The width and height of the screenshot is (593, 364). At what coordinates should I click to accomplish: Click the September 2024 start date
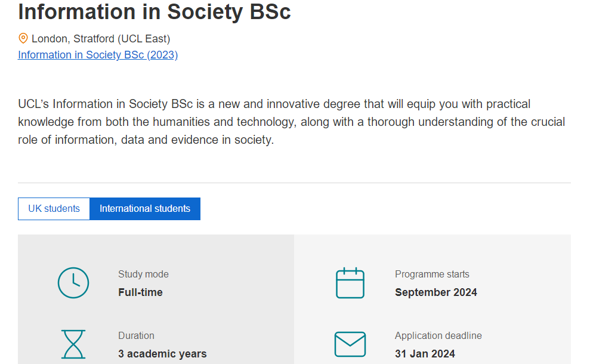click(x=436, y=292)
